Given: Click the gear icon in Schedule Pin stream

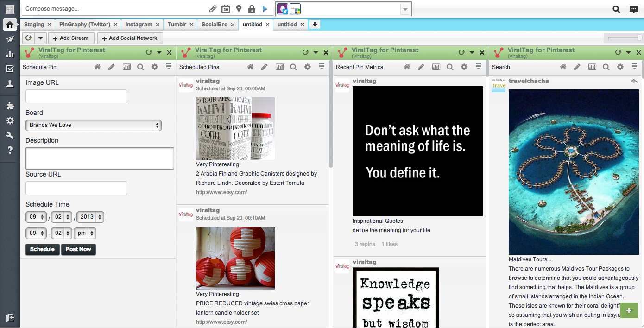Looking at the screenshot, I should click(155, 67).
